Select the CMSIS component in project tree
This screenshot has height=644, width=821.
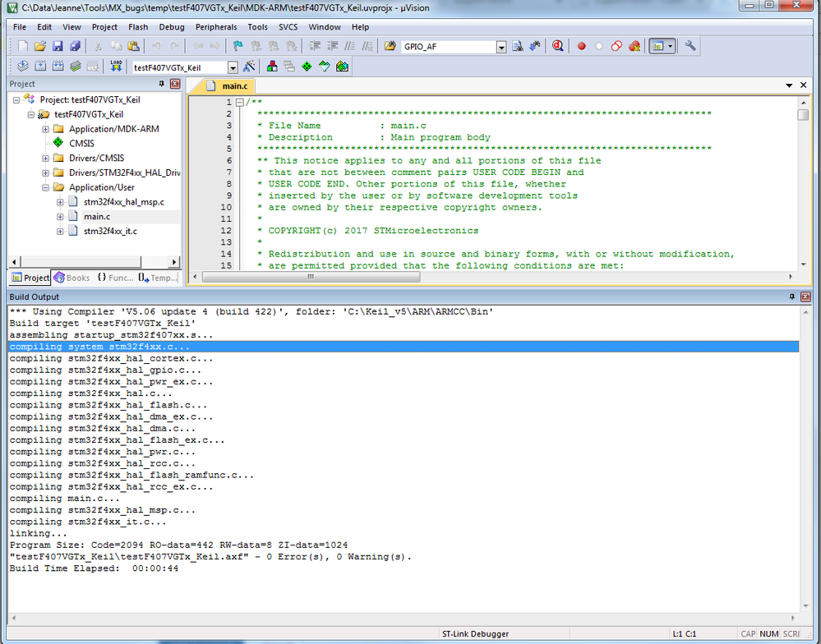(x=81, y=144)
